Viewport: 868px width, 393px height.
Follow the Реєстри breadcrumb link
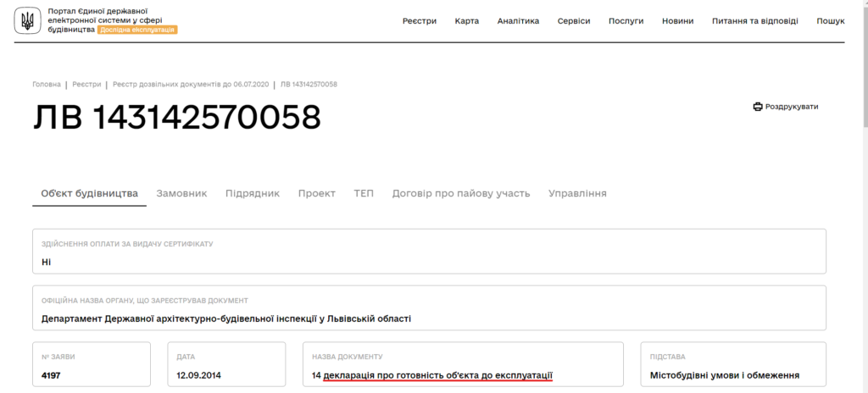pos(87,85)
